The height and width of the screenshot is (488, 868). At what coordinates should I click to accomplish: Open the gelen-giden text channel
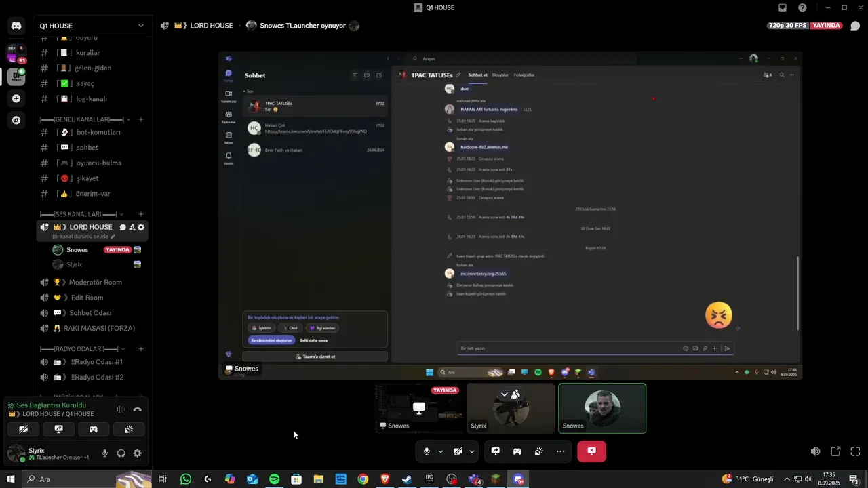click(x=92, y=68)
